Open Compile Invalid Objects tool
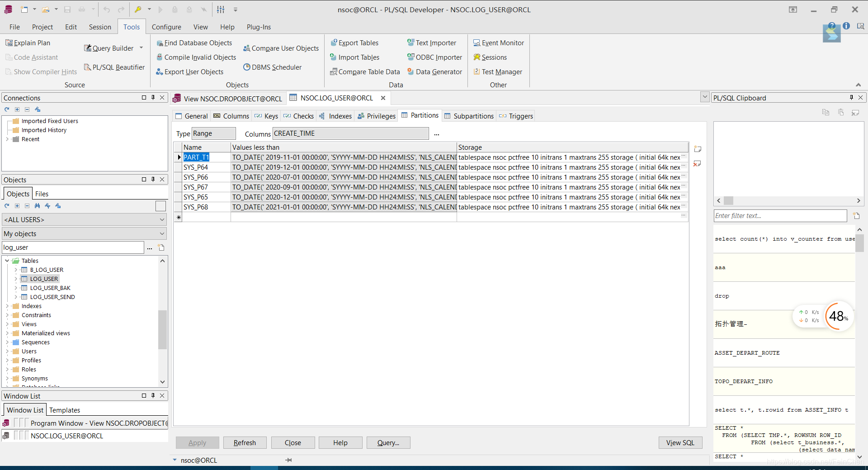Image resolution: width=868 pixels, height=470 pixels. tap(196, 57)
